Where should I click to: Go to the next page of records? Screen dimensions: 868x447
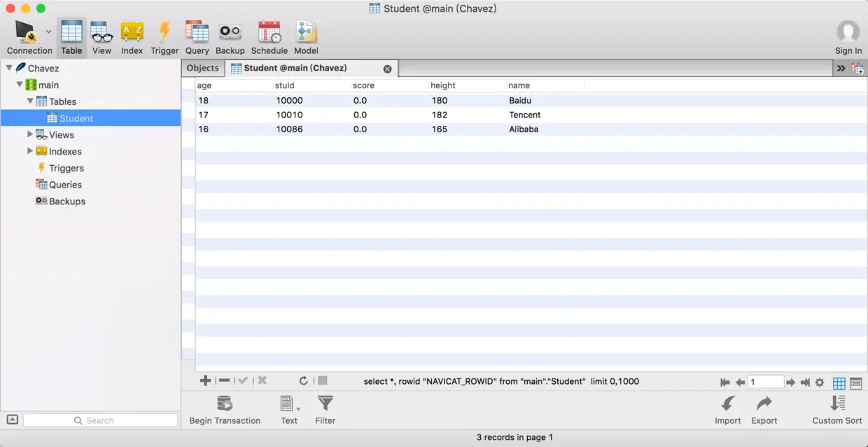click(790, 383)
